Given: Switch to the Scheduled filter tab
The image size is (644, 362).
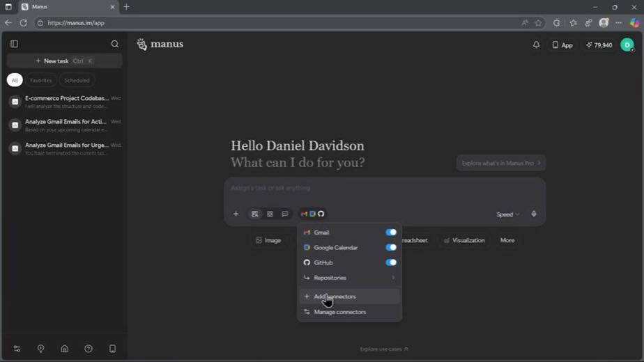Looking at the screenshot, I should [77, 81].
